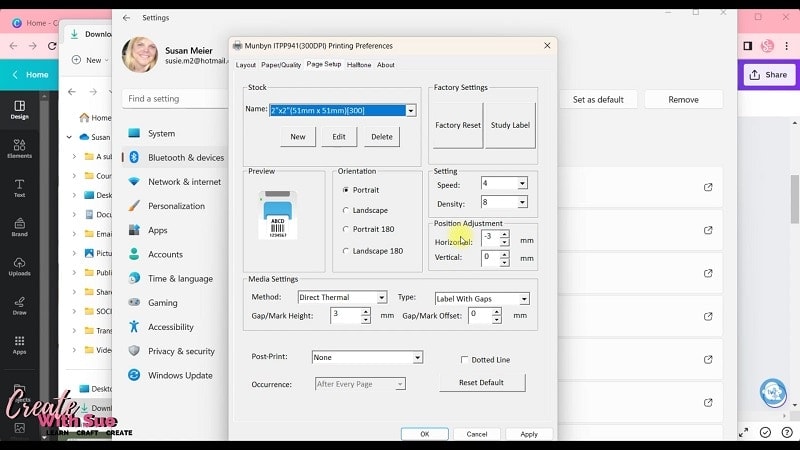Viewport: 800px width, 450px height.
Task: Open the media Type dropdown
Action: [524, 299]
